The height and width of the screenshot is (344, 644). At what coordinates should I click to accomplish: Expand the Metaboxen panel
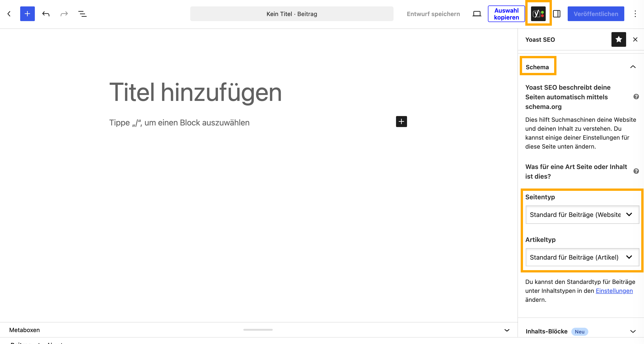(x=507, y=330)
